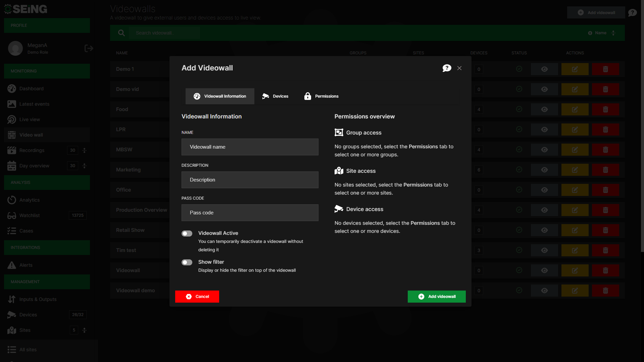Screen dimensions: 644x362
Task: Delete the Retail Show videowall
Action: [605, 230]
